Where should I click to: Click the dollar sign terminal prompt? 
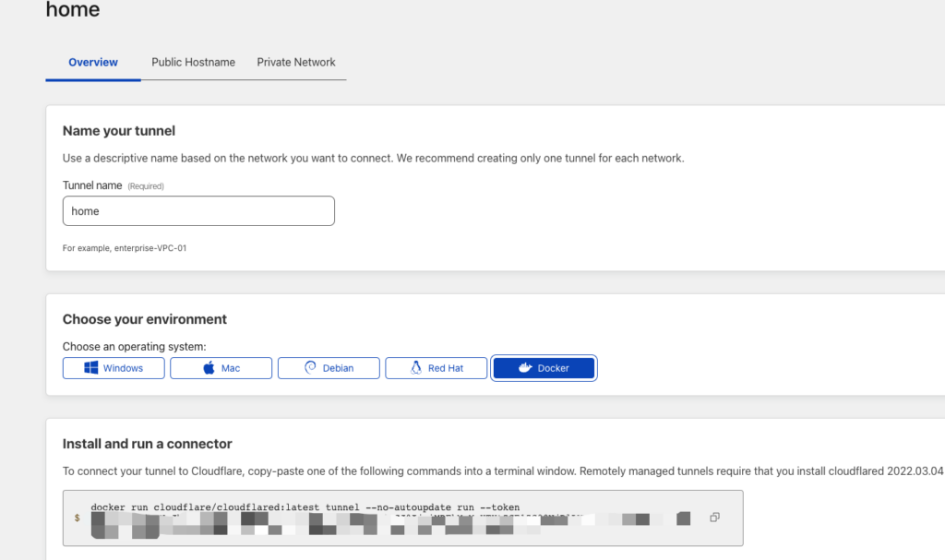(x=77, y=518)
